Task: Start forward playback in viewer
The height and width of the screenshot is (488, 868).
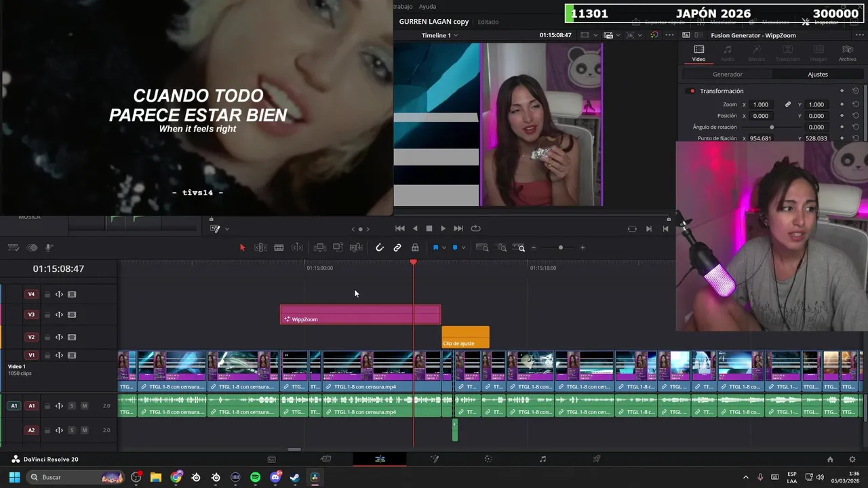Action: [x=443, y=228]
